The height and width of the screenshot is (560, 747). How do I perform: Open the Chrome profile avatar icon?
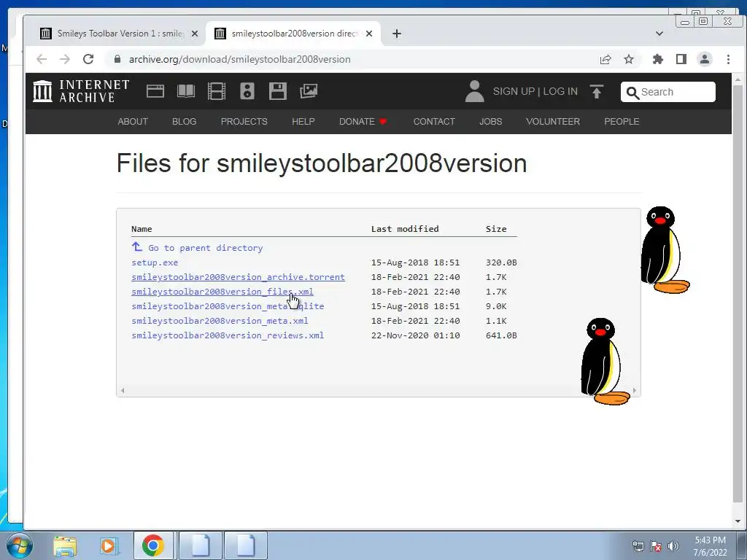click(705, 59)
